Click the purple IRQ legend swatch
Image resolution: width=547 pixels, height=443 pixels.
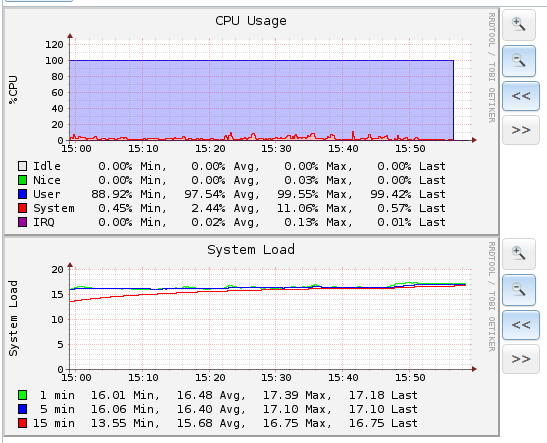click(x=22, y=222)
